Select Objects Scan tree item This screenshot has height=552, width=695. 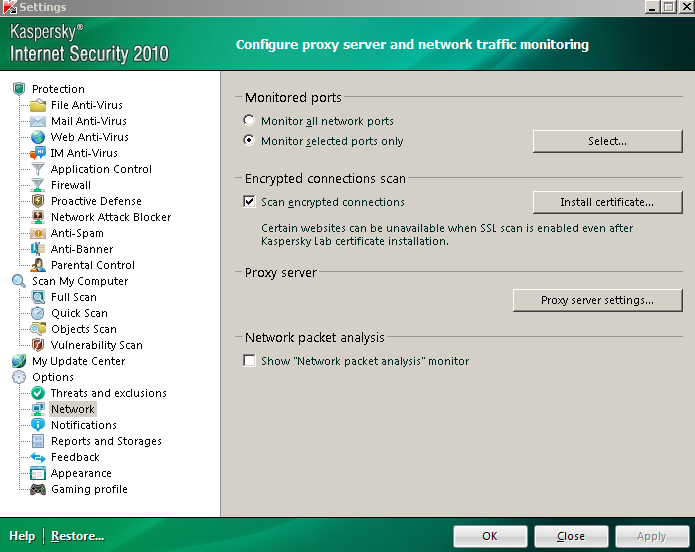tap(84, 329)
